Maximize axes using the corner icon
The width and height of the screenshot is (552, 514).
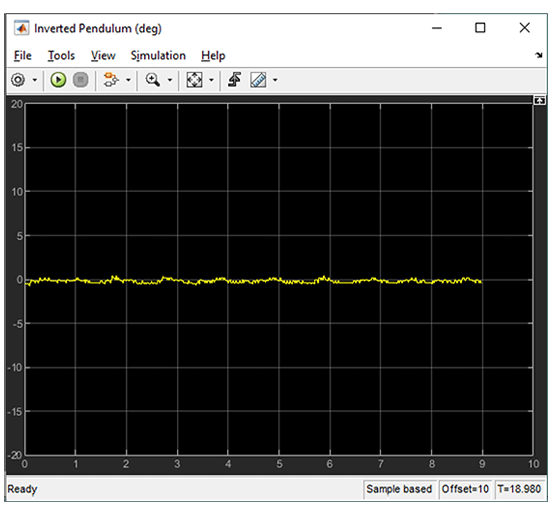[x=539, y=100]
